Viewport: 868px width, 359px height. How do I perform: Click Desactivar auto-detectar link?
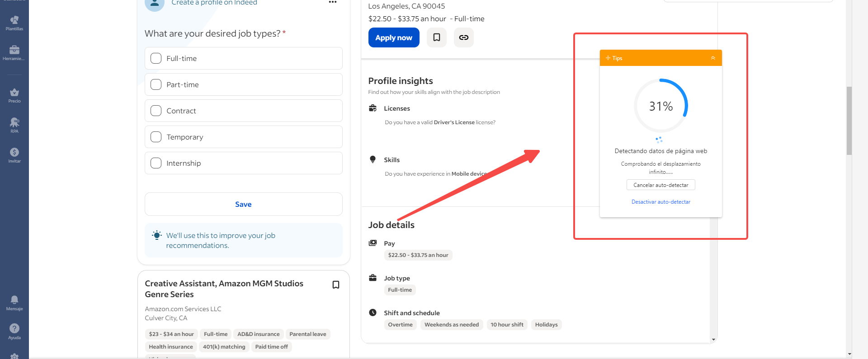(x=660, y=202)
